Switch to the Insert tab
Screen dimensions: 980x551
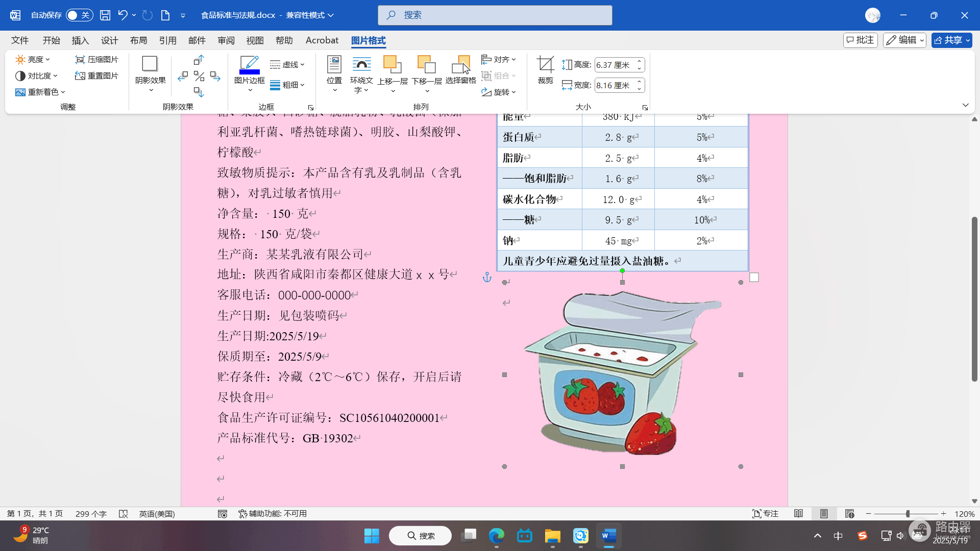(80, 40)
